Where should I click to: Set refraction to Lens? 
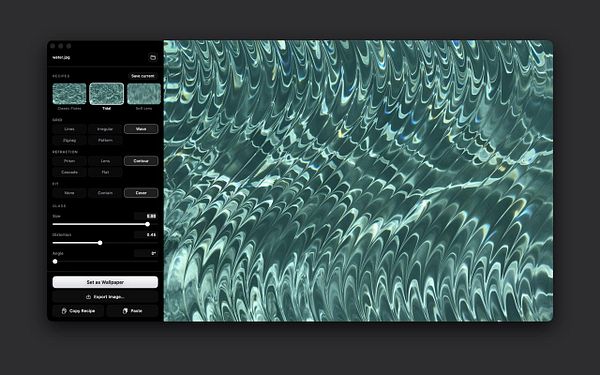tap(105, 161)
